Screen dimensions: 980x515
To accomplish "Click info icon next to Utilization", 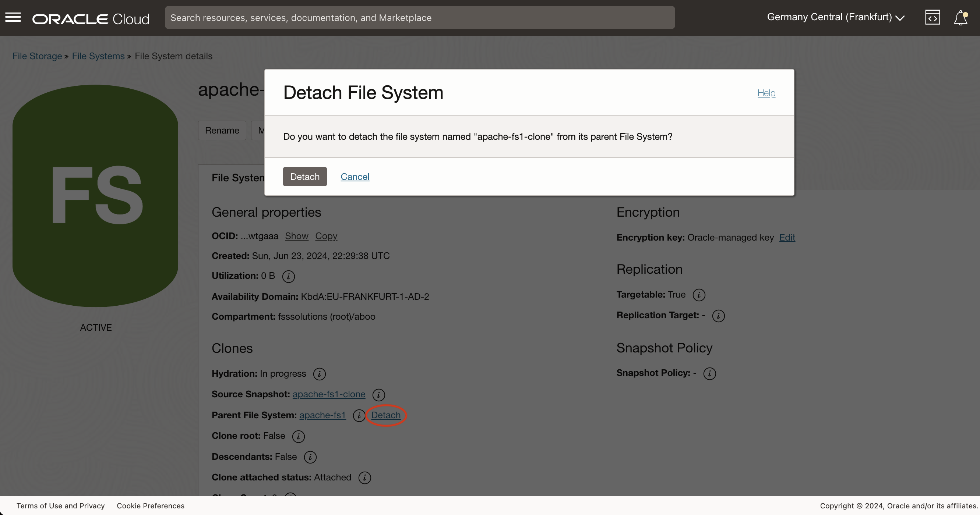I will [288, 276].
